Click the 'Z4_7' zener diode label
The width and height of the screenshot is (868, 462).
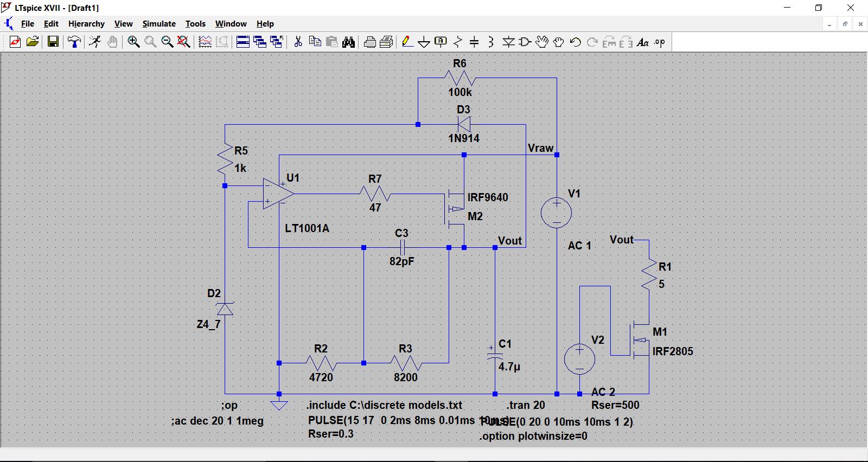click(x=208, y=324)
